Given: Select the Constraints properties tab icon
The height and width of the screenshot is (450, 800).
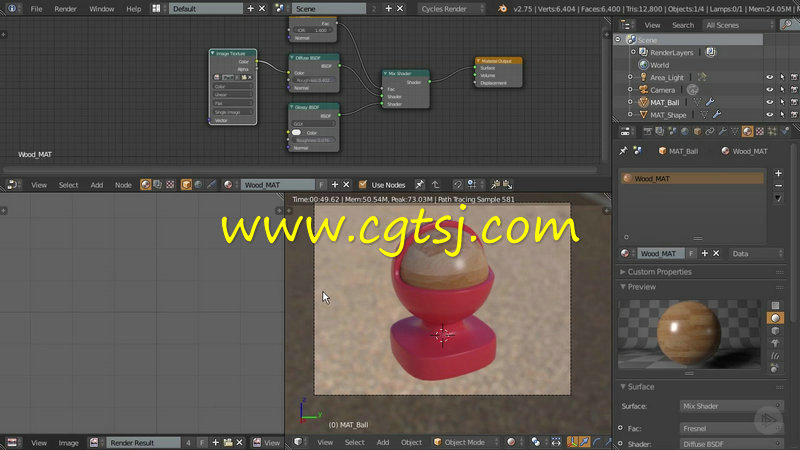Looking at the screenshot, I should (710, 132).
